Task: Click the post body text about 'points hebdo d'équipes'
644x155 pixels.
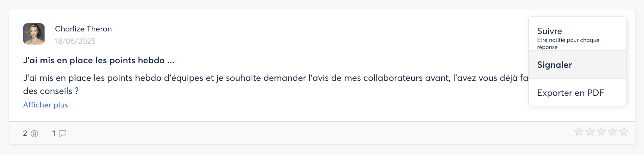Action: pyautogui.click(x=225, y=78)
